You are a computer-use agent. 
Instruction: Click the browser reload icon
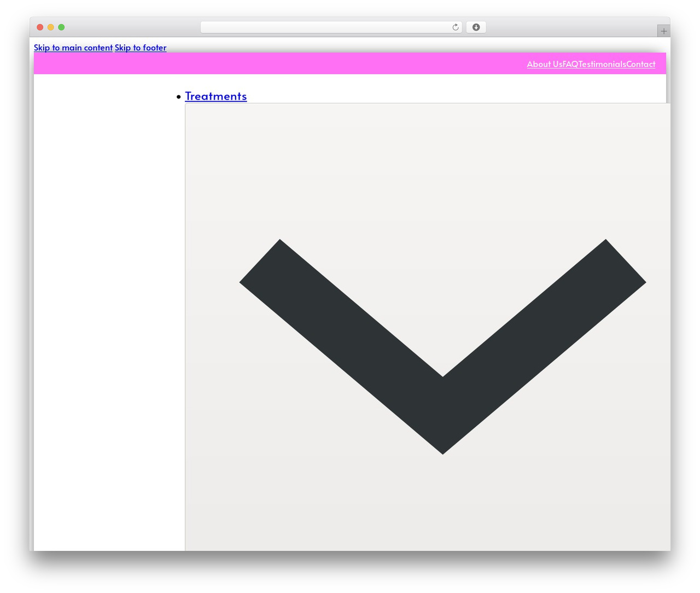click(x=455, y=27)
